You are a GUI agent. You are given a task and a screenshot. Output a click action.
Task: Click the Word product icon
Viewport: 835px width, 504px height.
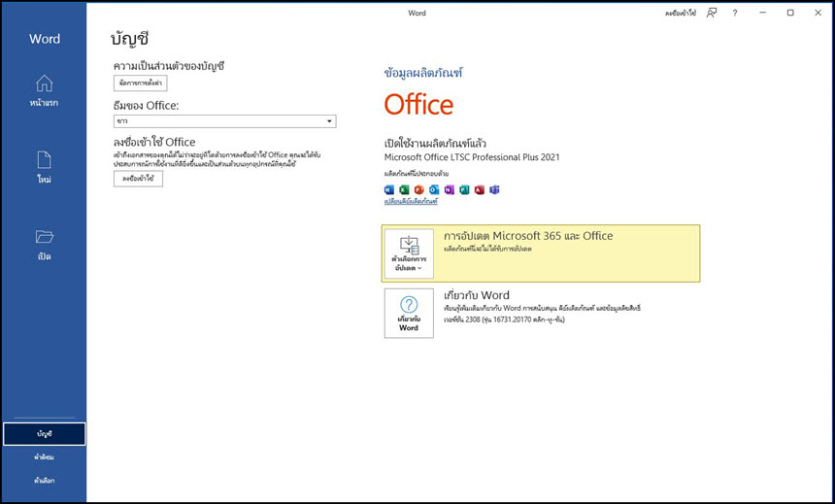(x=389, y=189)
